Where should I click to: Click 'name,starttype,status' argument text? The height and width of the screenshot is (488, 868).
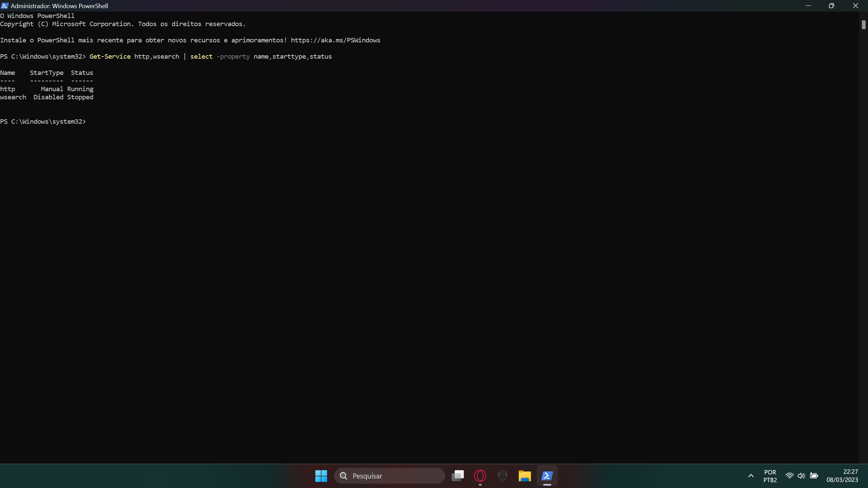point(293,57)
